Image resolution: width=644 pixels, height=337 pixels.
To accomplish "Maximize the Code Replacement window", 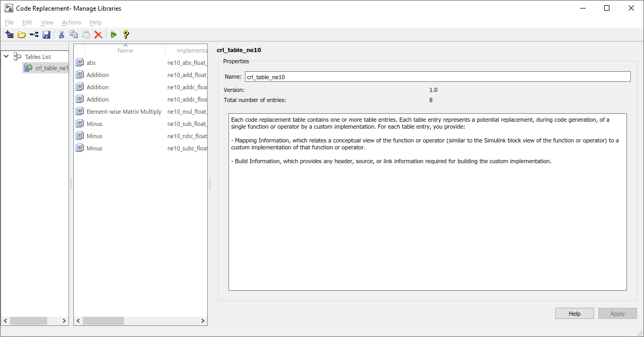I will point(607,8).
